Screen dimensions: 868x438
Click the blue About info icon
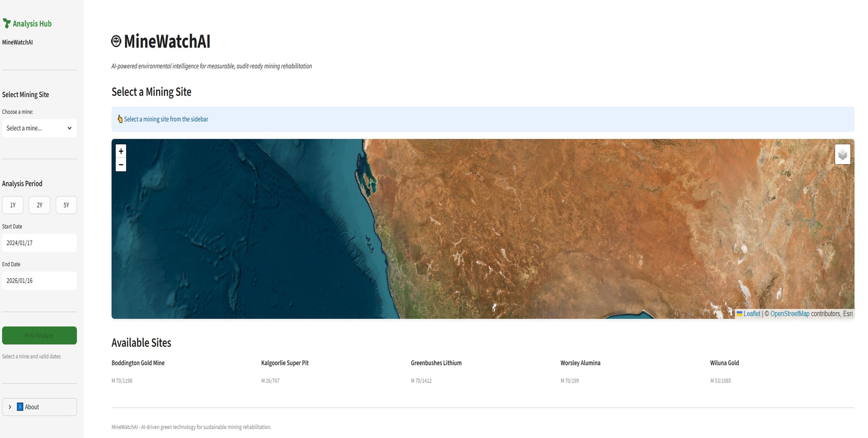(x=20, y=407)
